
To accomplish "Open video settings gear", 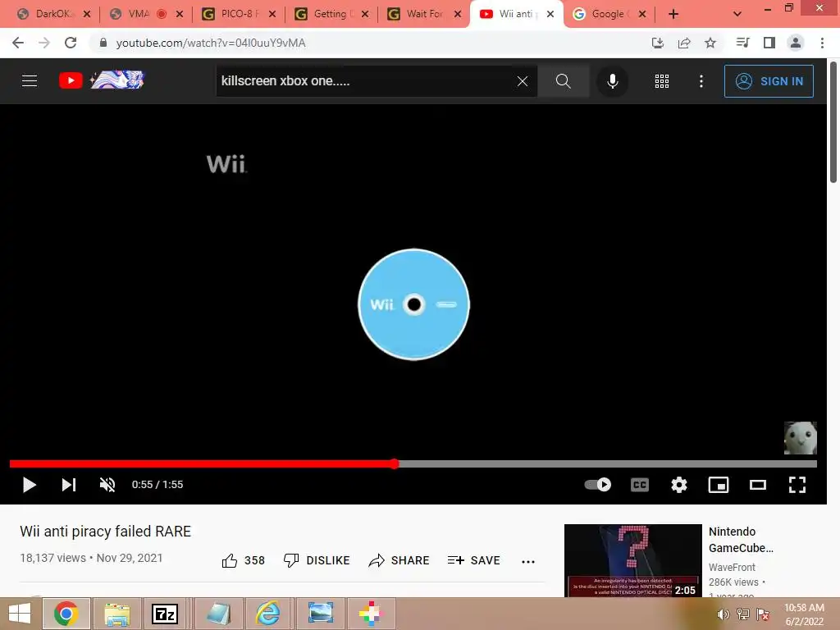I will coord(678,485).
